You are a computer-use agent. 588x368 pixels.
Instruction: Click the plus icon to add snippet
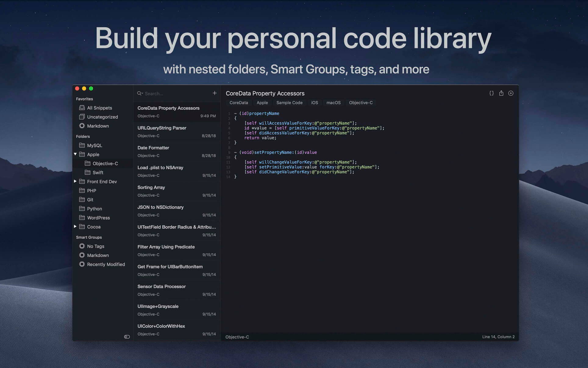(215, 93)
